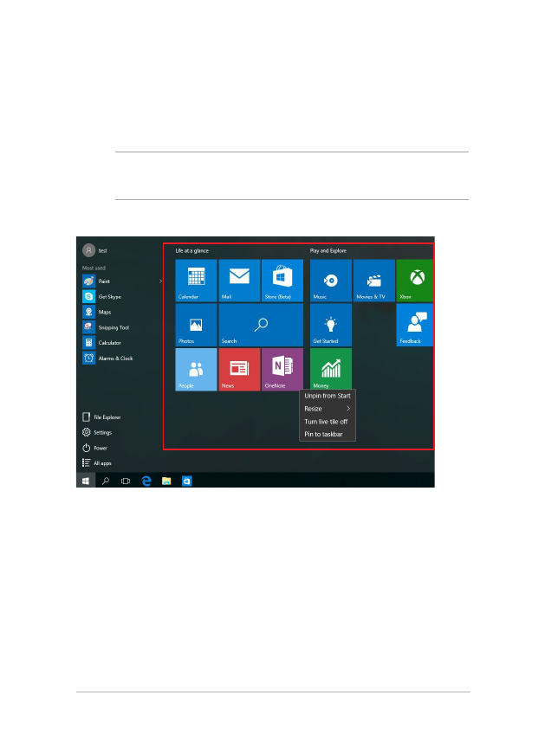Click the test user account
The height and width of the screenshot is (756, 545).
coord(94,250)
